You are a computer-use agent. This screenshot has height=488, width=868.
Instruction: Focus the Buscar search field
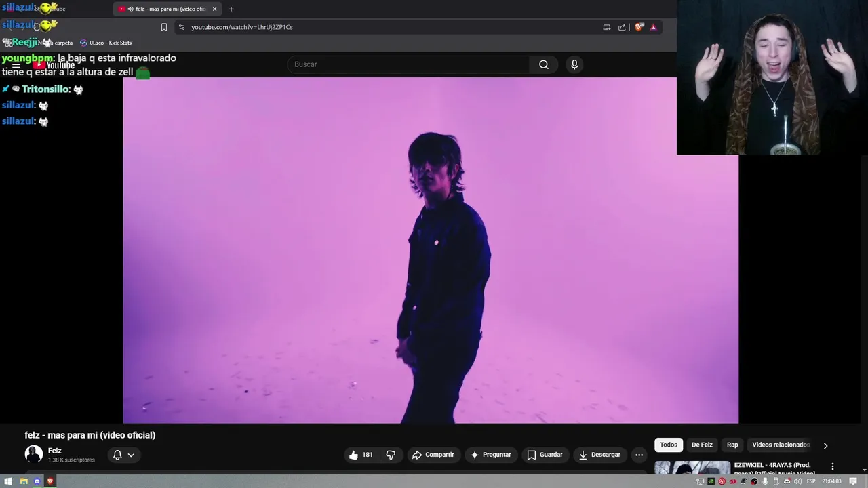[408, 64]
